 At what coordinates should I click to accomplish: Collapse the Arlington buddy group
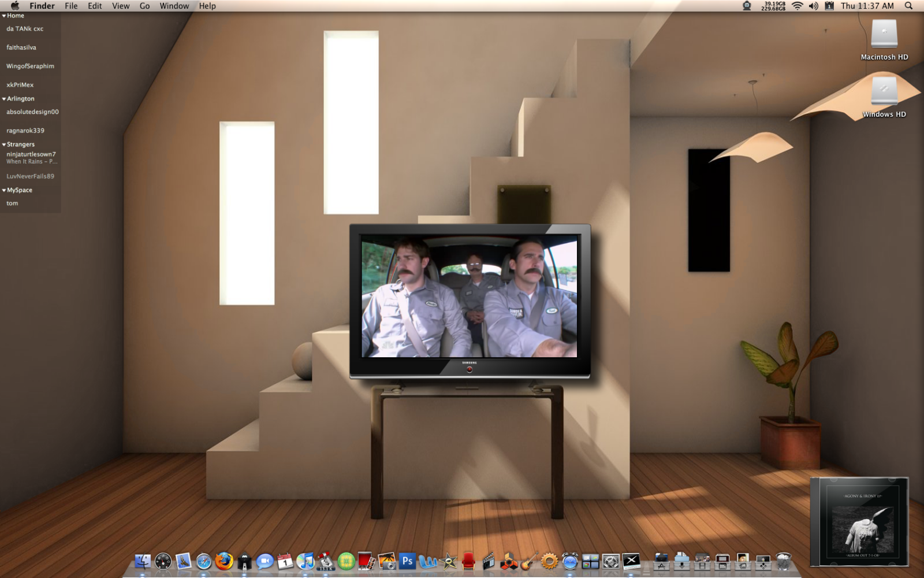(x=4, y=99)
